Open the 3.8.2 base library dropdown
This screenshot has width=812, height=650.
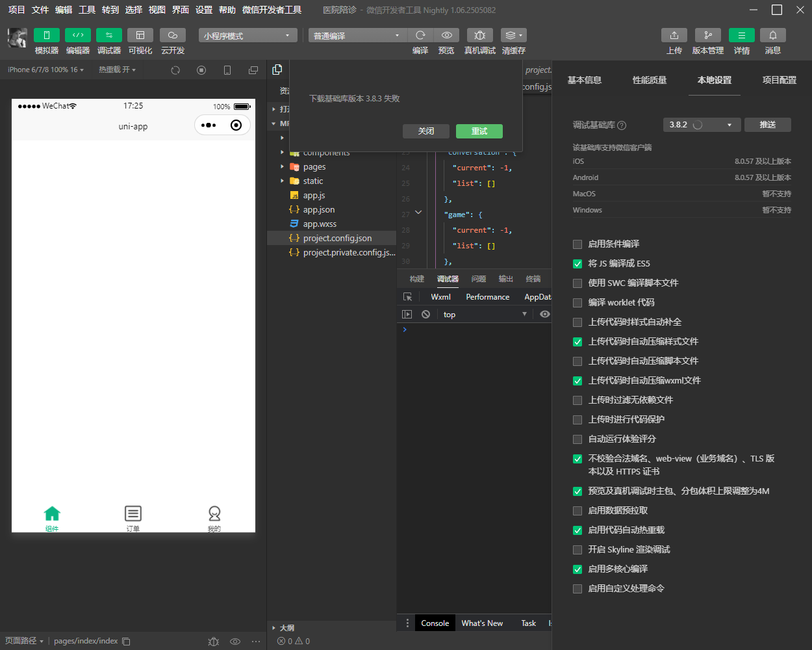tap(702, 125)
